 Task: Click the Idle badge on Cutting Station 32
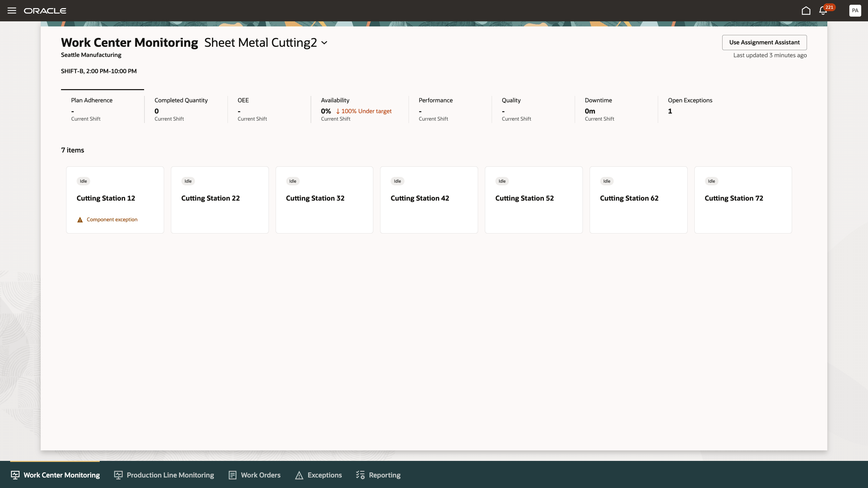[x=292, y=181]
